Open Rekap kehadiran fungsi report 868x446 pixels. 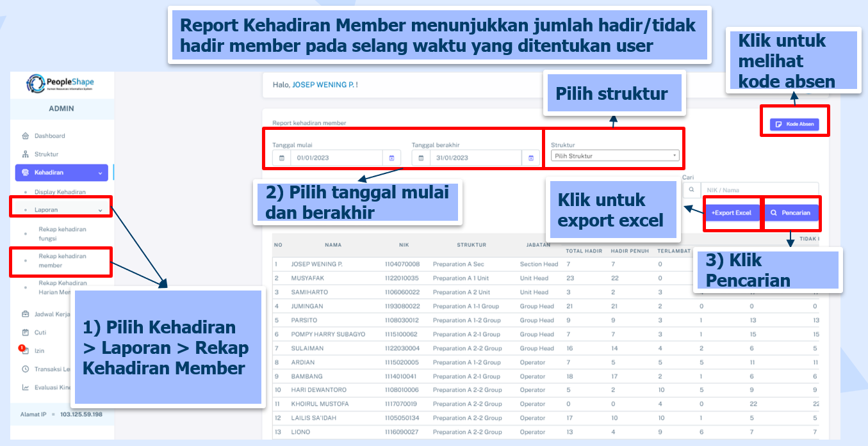61,234
